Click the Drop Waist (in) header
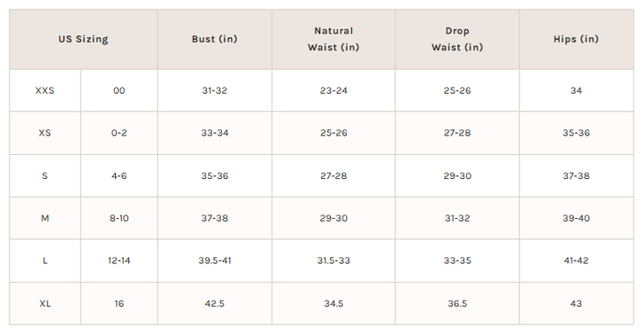 [x=457, y=39]
